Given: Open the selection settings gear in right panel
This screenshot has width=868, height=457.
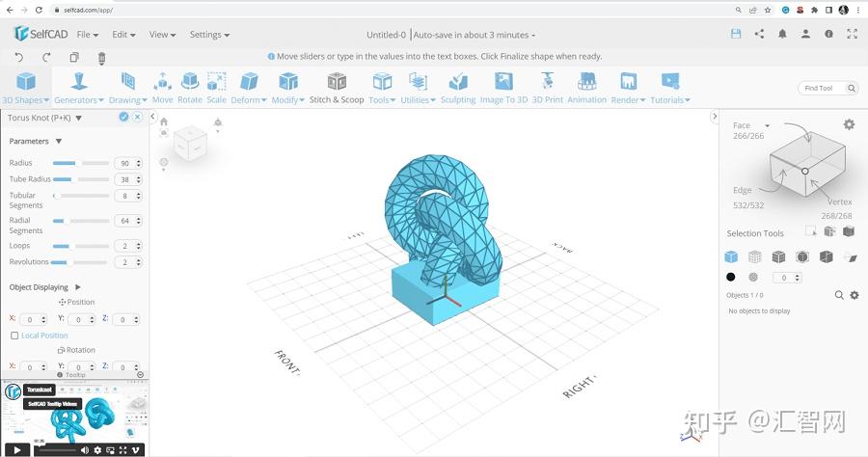Looking at the screenshot, I should 849,124.
